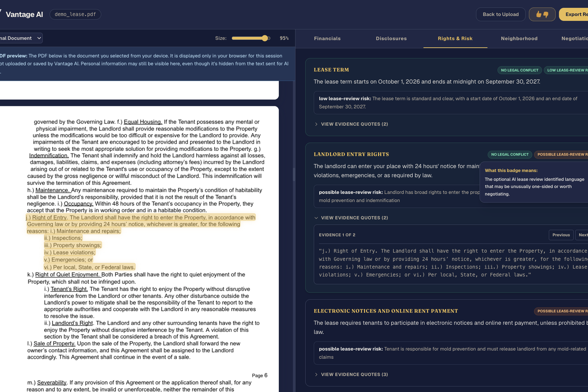Click the 'Size:' label beside the slider

(x=221, y=38)
